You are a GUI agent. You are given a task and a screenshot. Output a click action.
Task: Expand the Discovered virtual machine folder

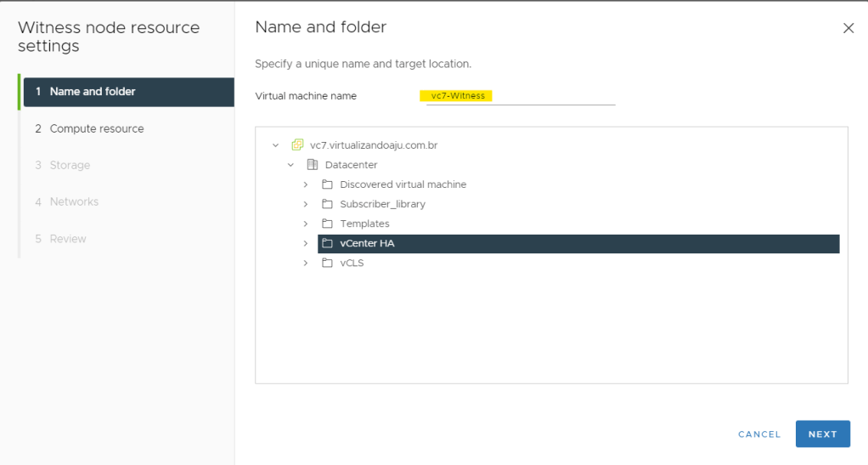pos(306,184)
